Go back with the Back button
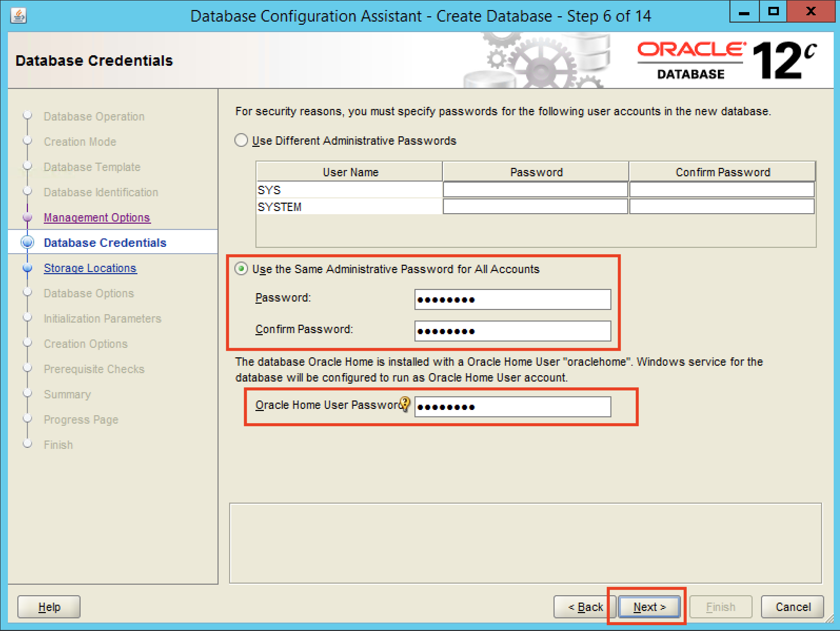Viewport: 840px width, 631px height. point(585,607)
